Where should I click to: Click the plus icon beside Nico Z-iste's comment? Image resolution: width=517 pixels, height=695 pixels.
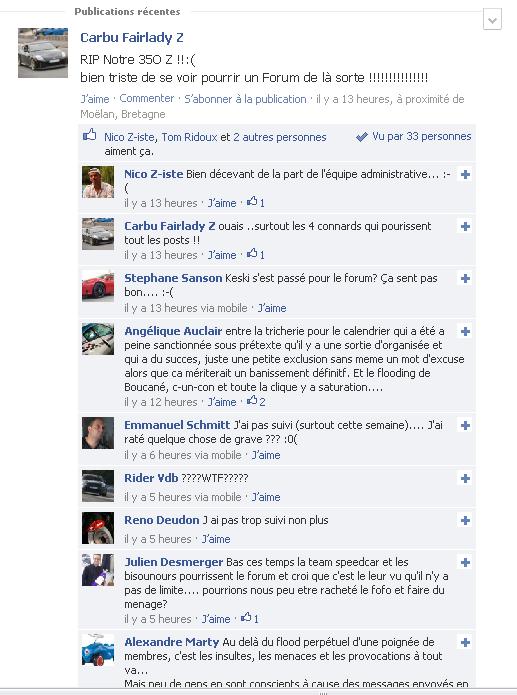[x=465, y=175]
